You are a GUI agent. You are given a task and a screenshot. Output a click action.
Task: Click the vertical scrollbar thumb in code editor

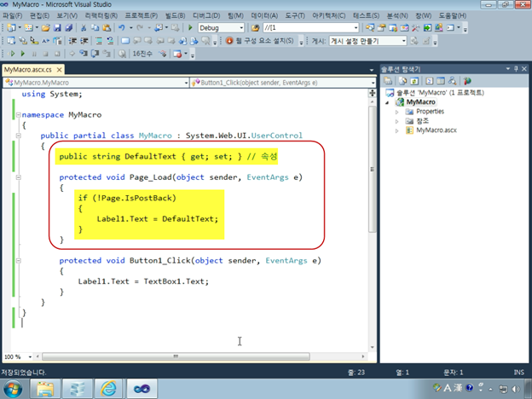373,169
